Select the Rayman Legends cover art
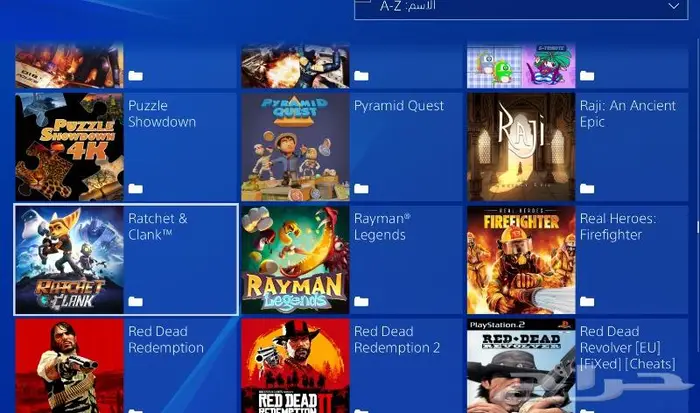The image size is (700, 413). pos(295,260)
